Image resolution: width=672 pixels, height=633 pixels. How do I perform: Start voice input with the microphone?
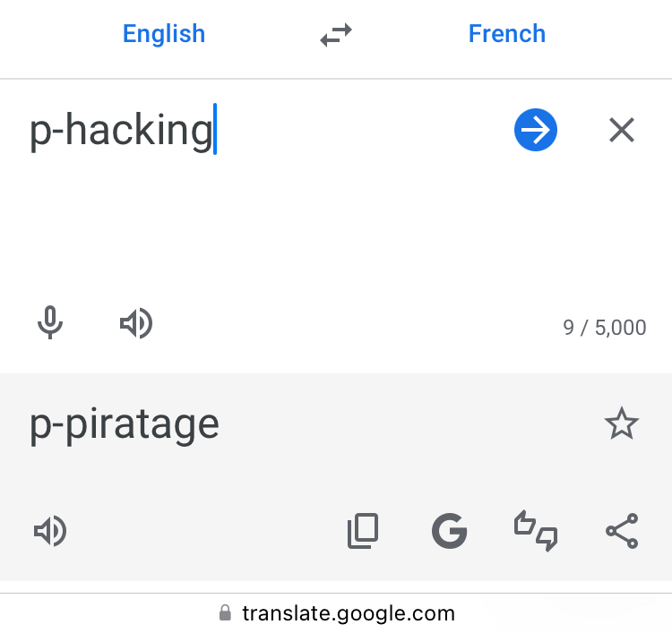click(50, 323)
